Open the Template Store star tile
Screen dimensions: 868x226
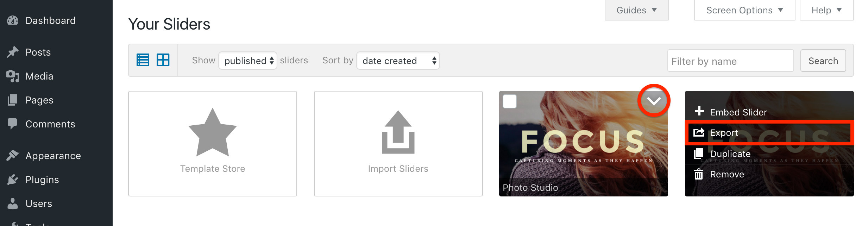pos(213,144)
